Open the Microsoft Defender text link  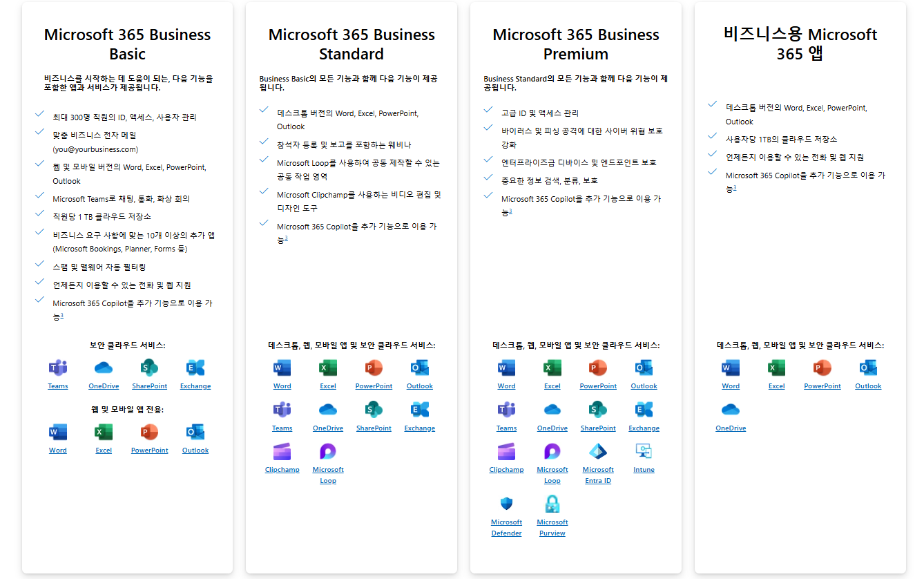507,528
